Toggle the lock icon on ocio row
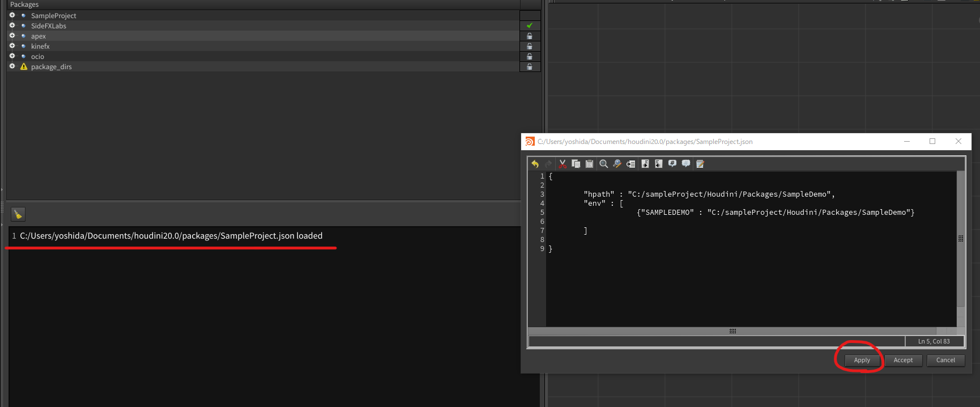 click(530, 56)
